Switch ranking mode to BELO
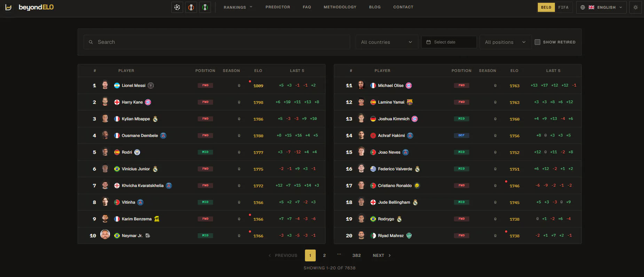The width and height of the screenshot is (644, 277). (546, 7)
